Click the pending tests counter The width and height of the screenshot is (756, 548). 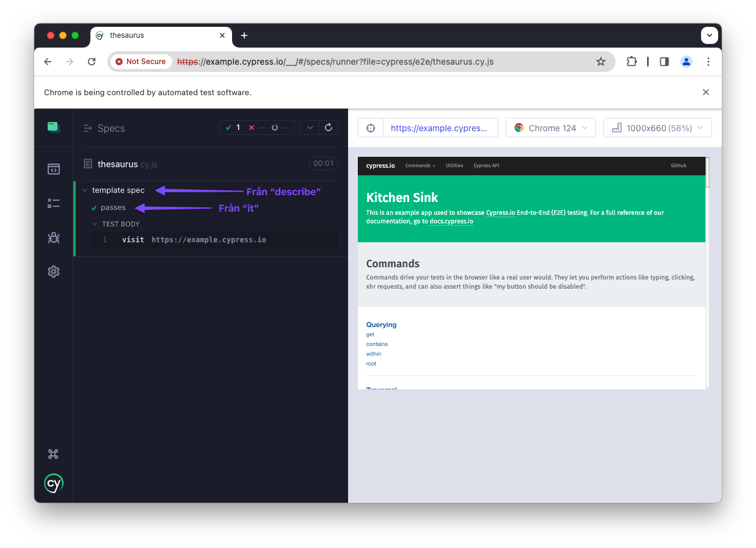(280, 128)
